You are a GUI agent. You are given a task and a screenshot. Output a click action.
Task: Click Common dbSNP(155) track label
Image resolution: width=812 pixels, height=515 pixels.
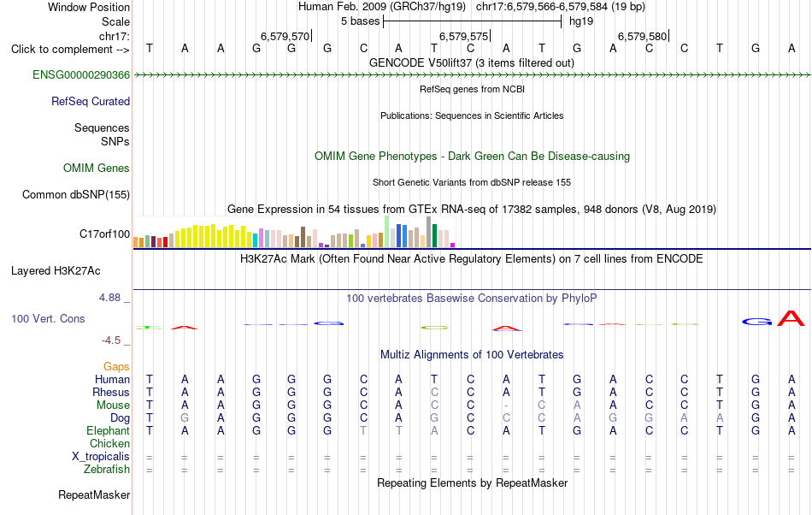click(76, 194)
